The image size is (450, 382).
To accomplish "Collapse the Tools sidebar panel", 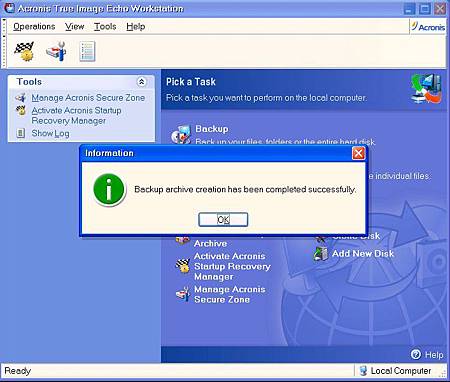I will (x=141, y=82).
